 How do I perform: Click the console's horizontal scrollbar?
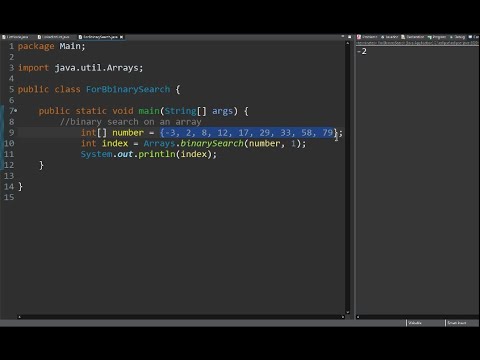[x=418, y=317]
